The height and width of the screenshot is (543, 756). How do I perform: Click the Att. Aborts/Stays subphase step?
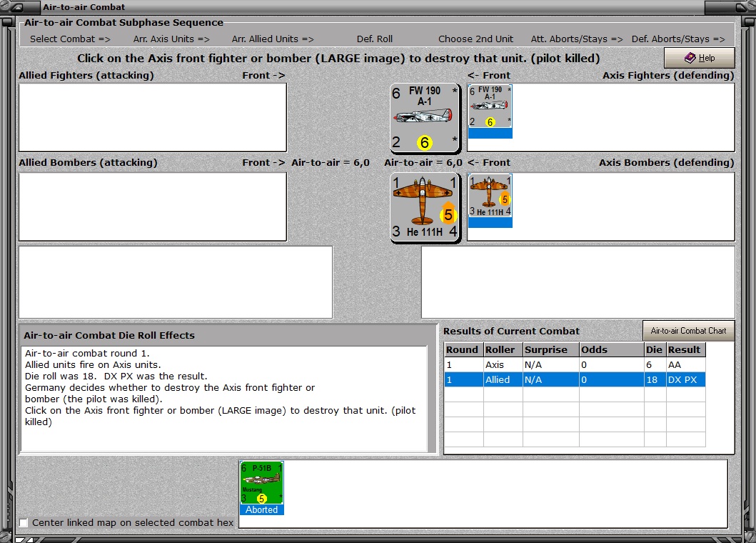click(577, 39)
